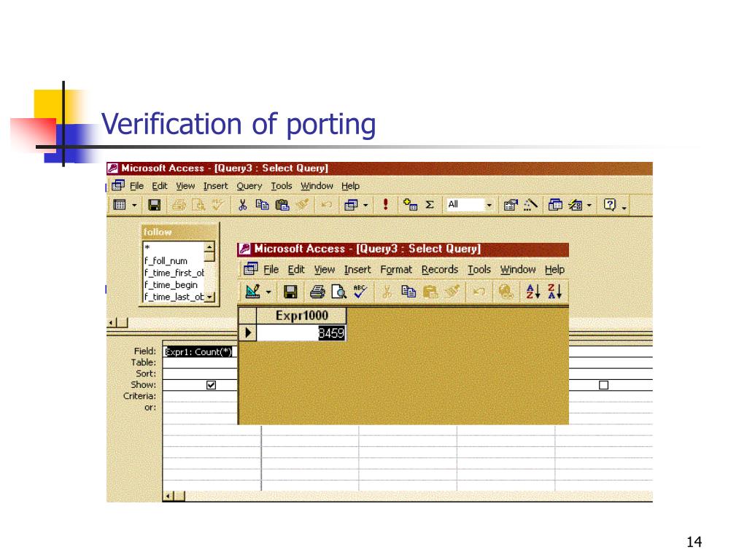Open toolbar options arrow beside Help icon
The height and width of the screenshot is (560, 747).
[624, 208]
